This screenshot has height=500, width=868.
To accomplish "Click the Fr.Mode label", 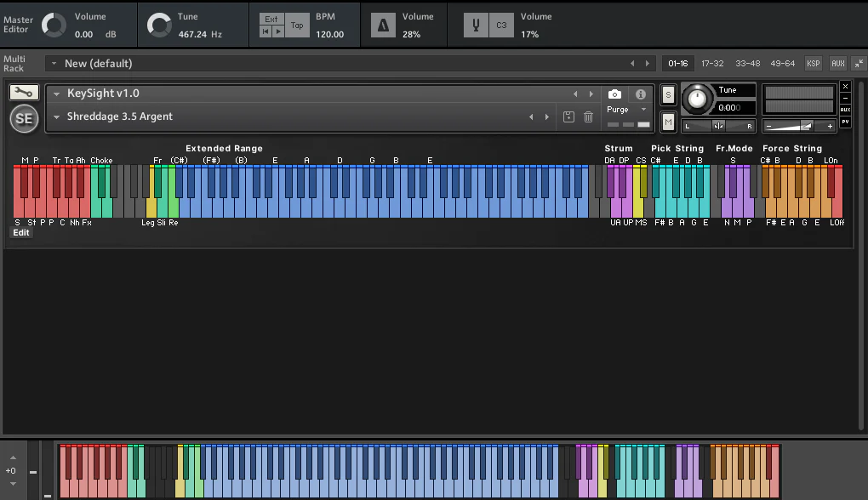I will click(734, 148).
